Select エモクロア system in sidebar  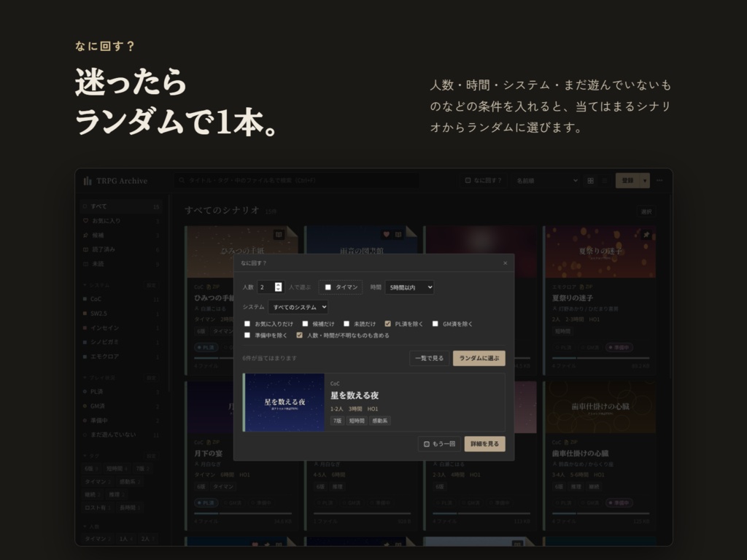pos(121,356)
